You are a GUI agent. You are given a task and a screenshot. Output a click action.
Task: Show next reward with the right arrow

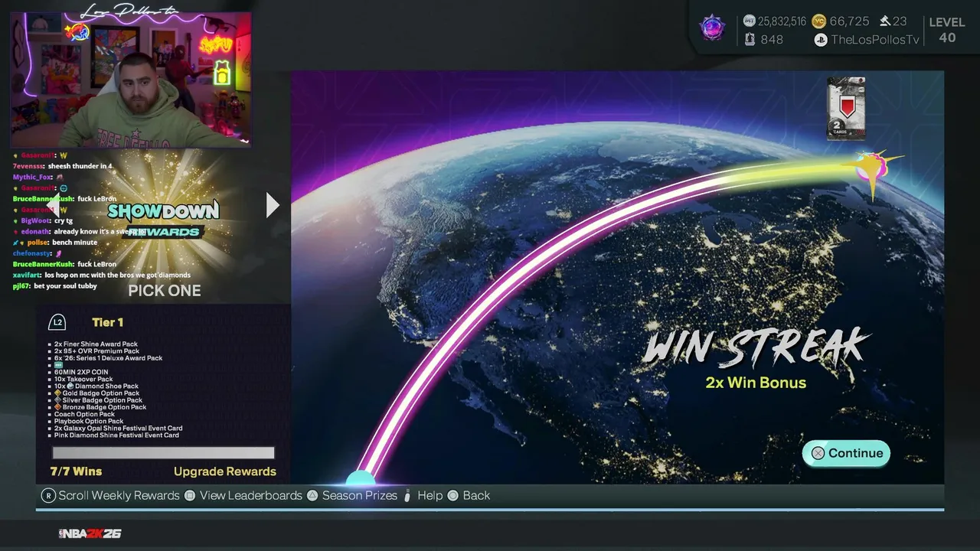pyautogui.click(x=272, y=205)
